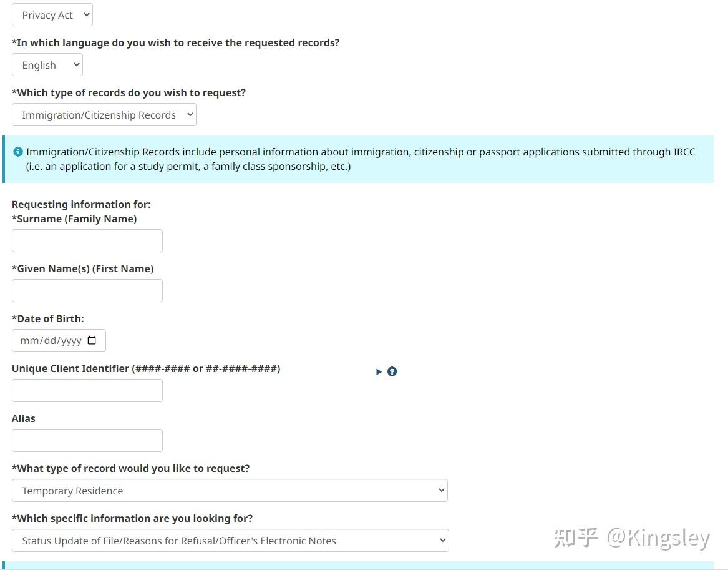Click the Unique Client Identifier input box
The image size is (728, 570).
(87, 391)
